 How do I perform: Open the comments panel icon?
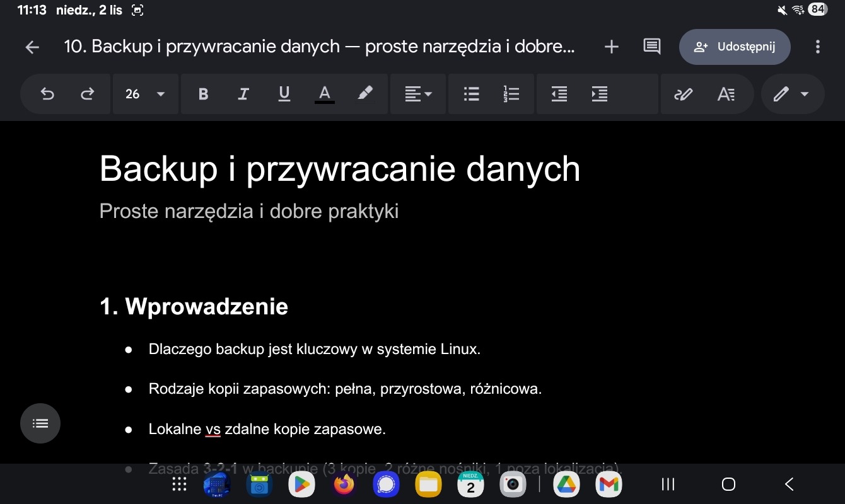(651, 47)
